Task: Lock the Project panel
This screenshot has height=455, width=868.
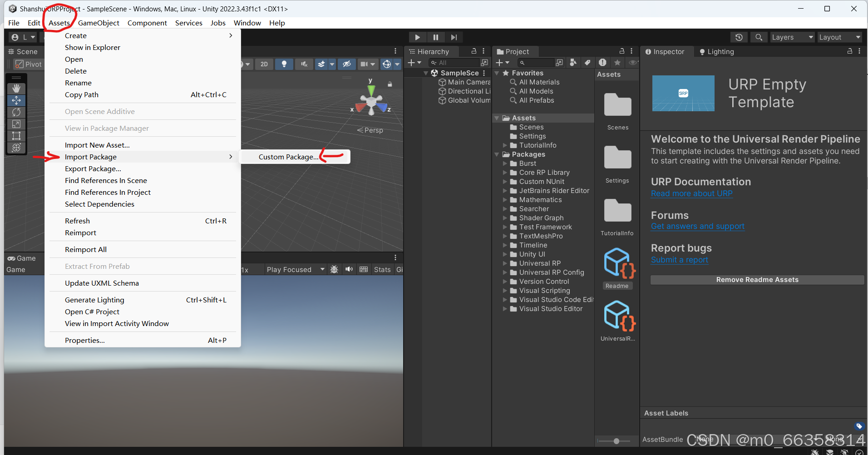Action: (622, 51)
